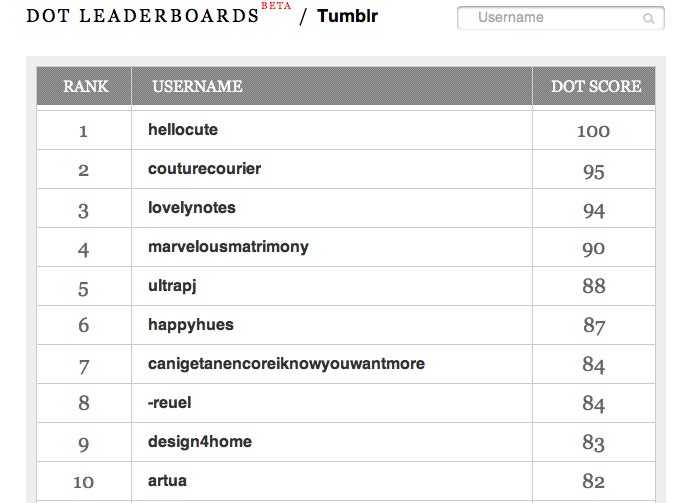Click the BETA label
Image resolution: width=674 pixels, height=503 pixels.
(276, 6)
